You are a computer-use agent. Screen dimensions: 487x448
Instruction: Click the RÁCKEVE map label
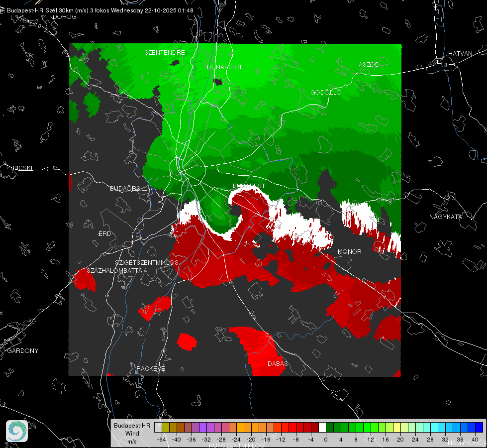(151, 368)
